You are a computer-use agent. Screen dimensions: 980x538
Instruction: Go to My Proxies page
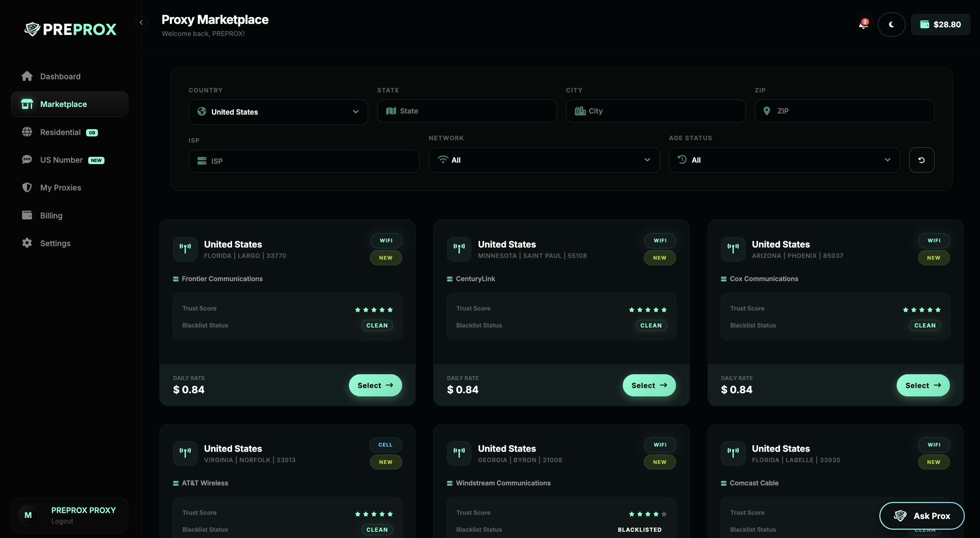pyautogui.click(x=61, y=188)
